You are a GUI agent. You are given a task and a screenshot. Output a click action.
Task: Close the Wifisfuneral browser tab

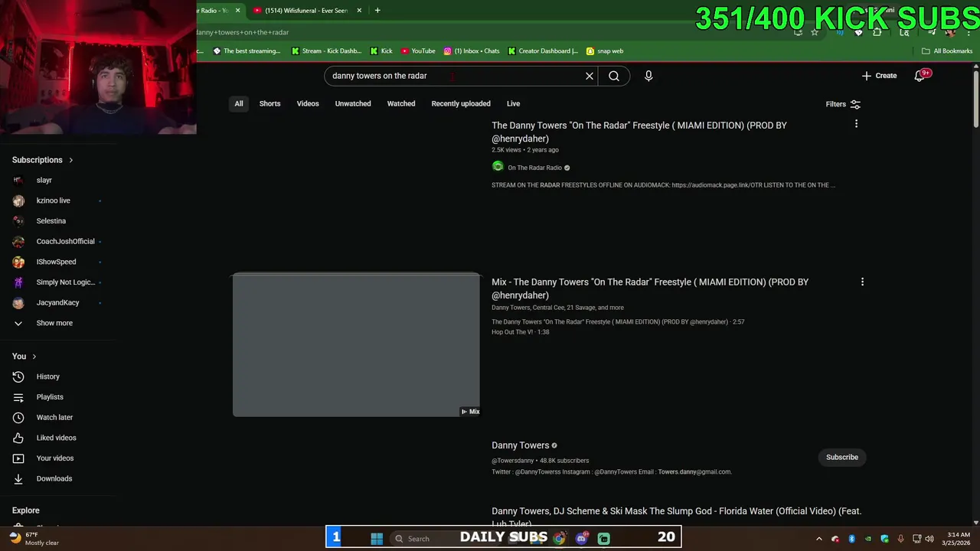[359, 11]
